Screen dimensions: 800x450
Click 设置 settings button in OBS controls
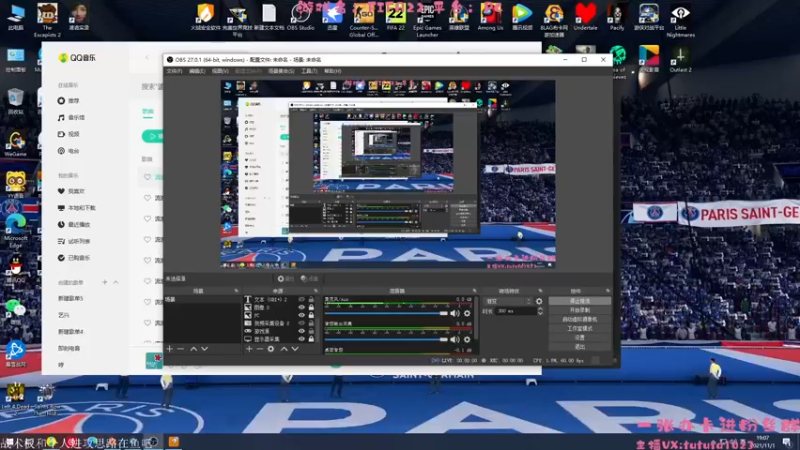click(580, 338)
